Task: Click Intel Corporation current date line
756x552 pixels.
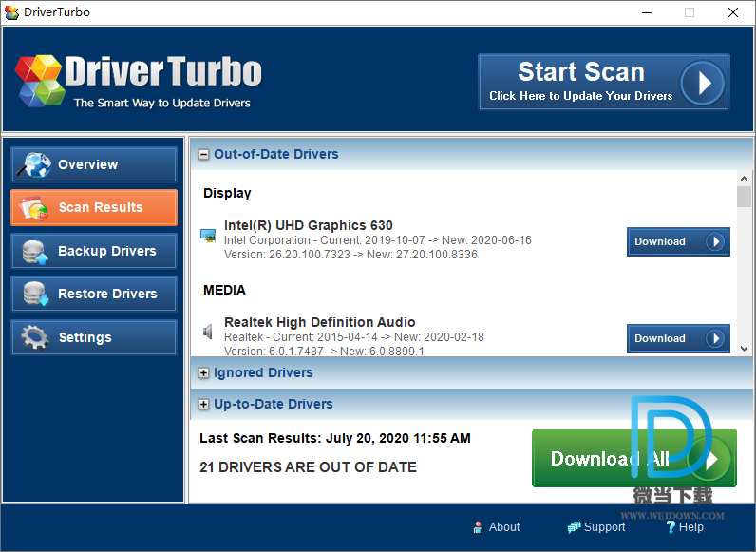Action: 377,240
